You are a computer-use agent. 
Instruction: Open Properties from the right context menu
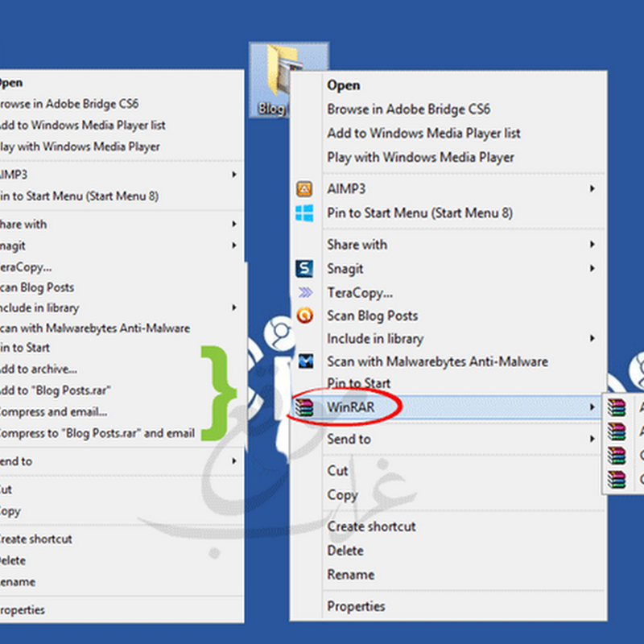356,607
